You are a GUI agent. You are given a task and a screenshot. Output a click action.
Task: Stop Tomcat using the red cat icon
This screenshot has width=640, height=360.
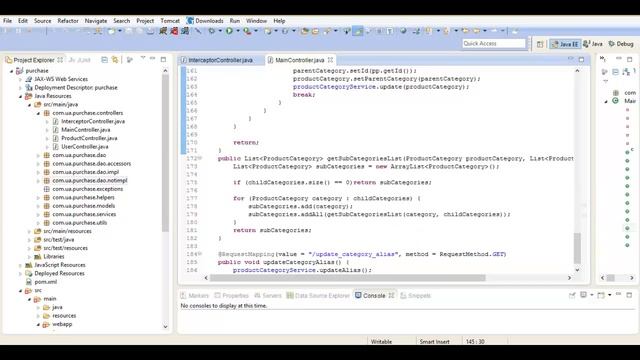[174, 31]
